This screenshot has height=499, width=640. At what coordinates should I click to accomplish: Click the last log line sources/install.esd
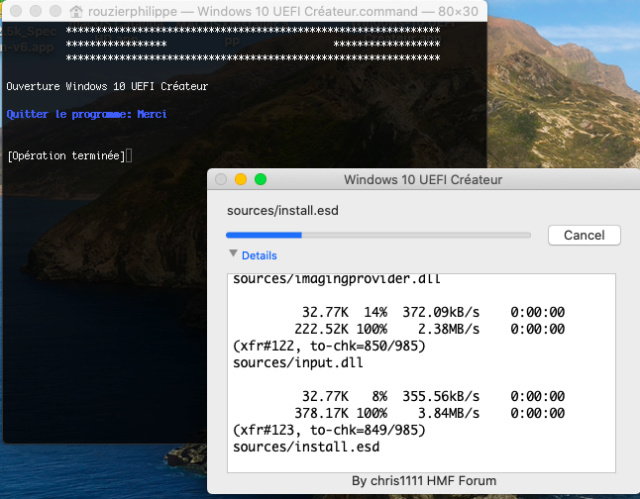click(306, 447)
